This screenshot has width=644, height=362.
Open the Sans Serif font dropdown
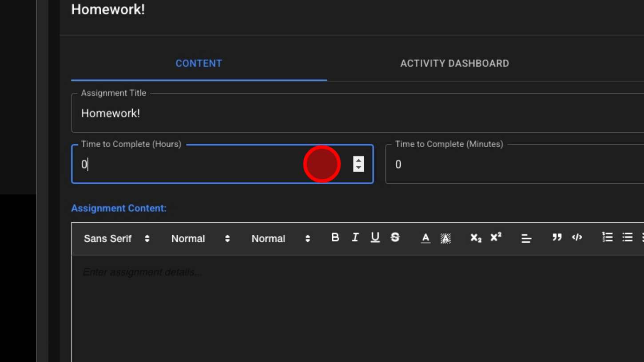click(116, 239)
